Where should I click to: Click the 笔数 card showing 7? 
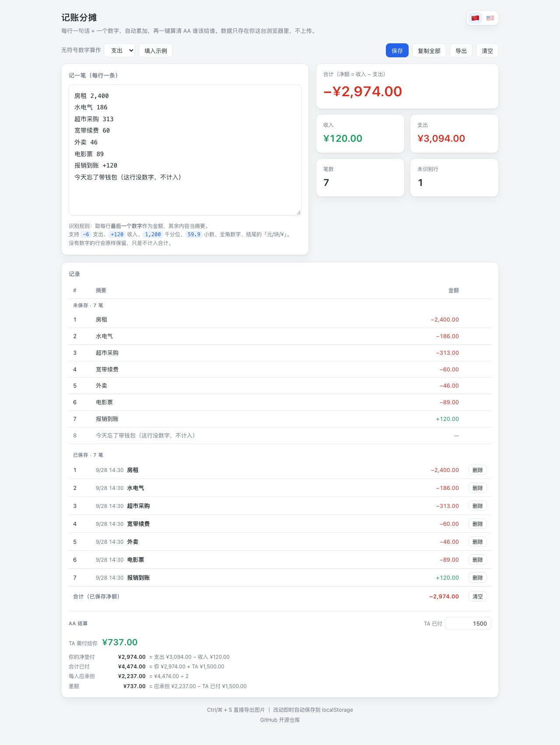pyautogui.click(x=360, y=178)
